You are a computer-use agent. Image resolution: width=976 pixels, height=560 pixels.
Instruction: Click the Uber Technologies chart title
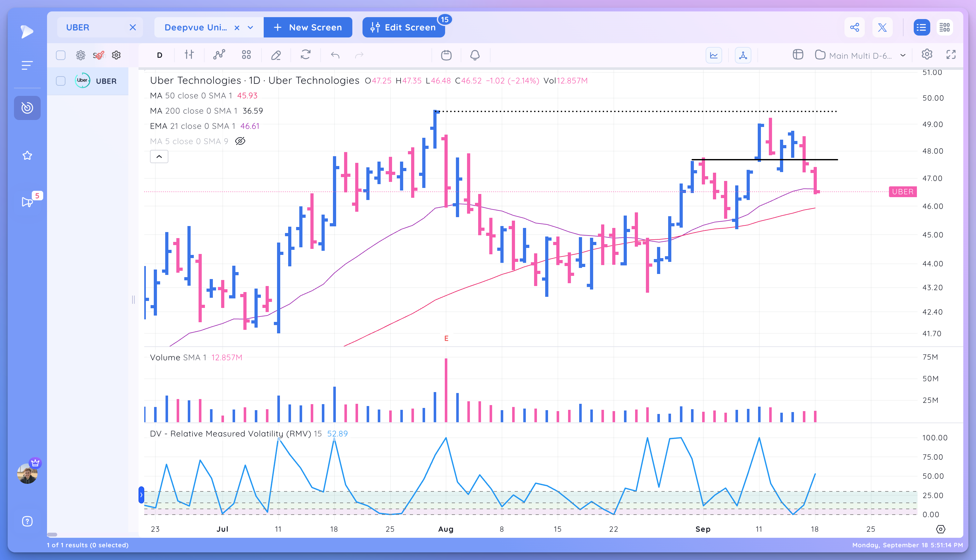click(254, 80)
